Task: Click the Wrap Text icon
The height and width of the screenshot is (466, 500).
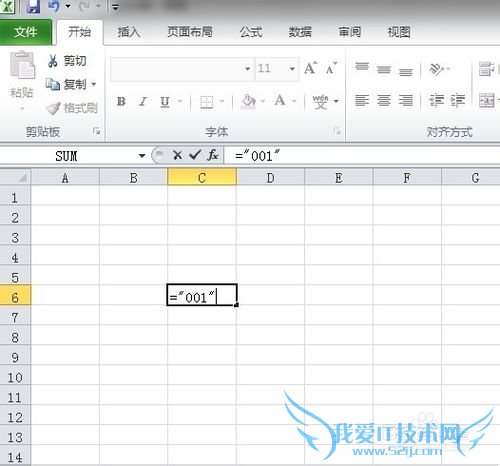Action: tap(486, 69)
